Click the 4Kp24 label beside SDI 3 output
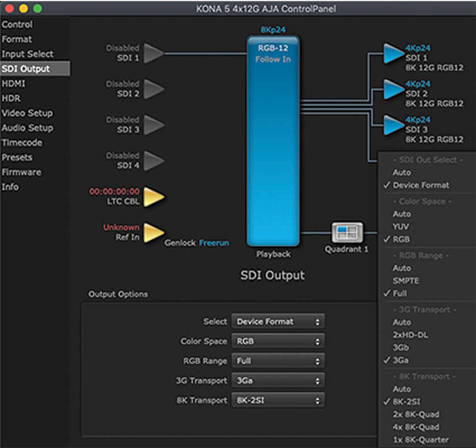 [x=418, y=120]
